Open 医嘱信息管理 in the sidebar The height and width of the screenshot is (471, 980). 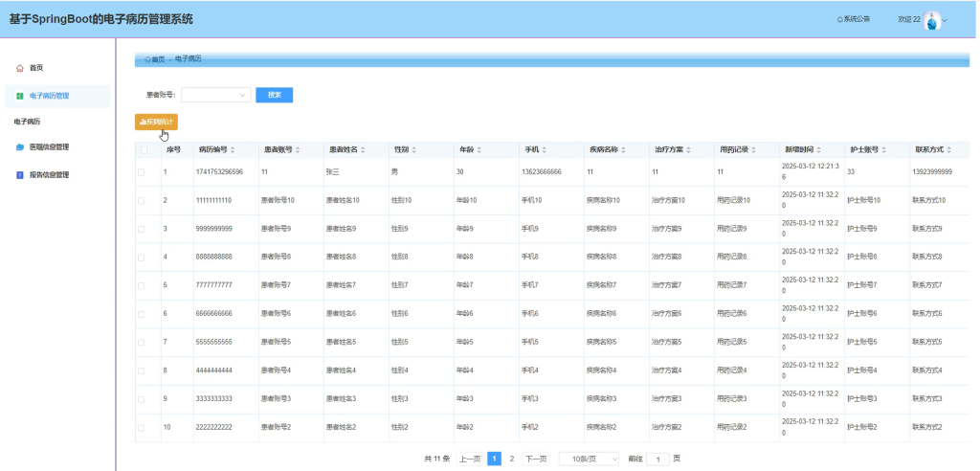50,147
